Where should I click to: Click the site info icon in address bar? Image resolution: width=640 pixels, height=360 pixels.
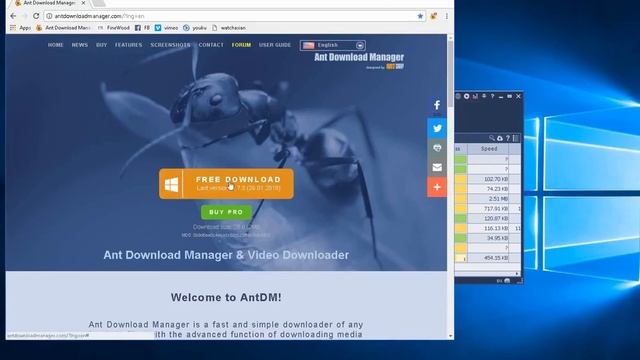[x=49, y=16]
